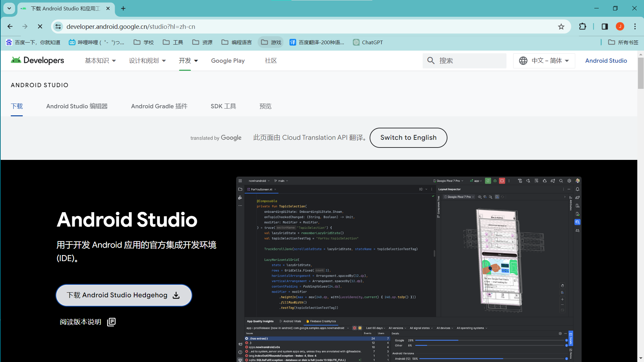Click the page vertical scrollbar thumb
644x362 pixels.
point(640,73)
